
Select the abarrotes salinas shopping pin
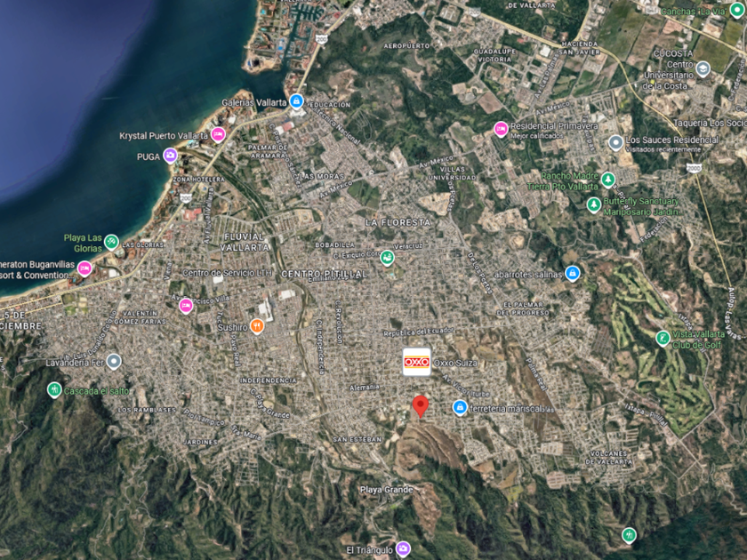click(572, 274)
